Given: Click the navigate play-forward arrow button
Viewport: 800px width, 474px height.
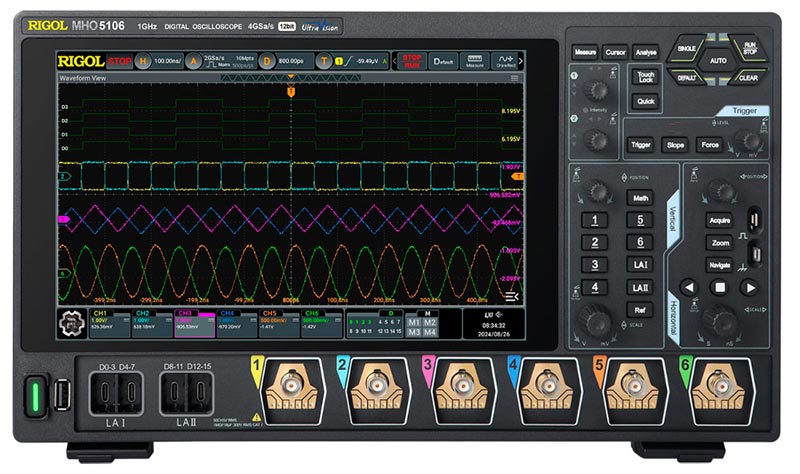Looking at the screenshot, I should pyautogui.click(x=751, y=288).
